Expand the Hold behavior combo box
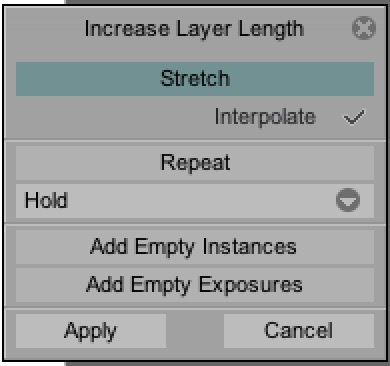 pyautogui.click(x=195, y=201)
